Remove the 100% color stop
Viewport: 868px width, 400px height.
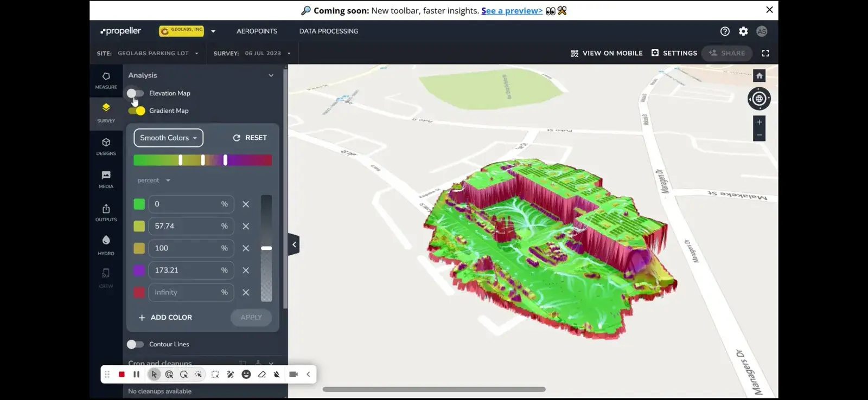(246, 248)
